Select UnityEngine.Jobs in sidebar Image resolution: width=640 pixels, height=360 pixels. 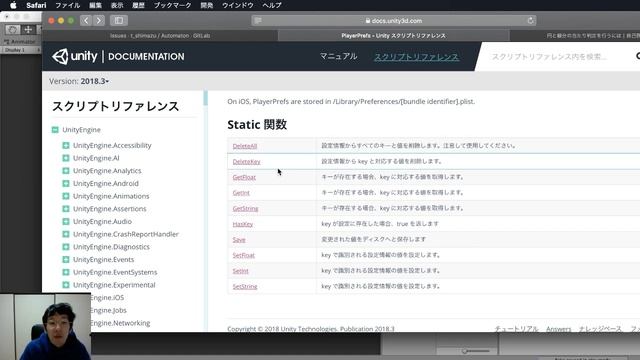(109, 310)
